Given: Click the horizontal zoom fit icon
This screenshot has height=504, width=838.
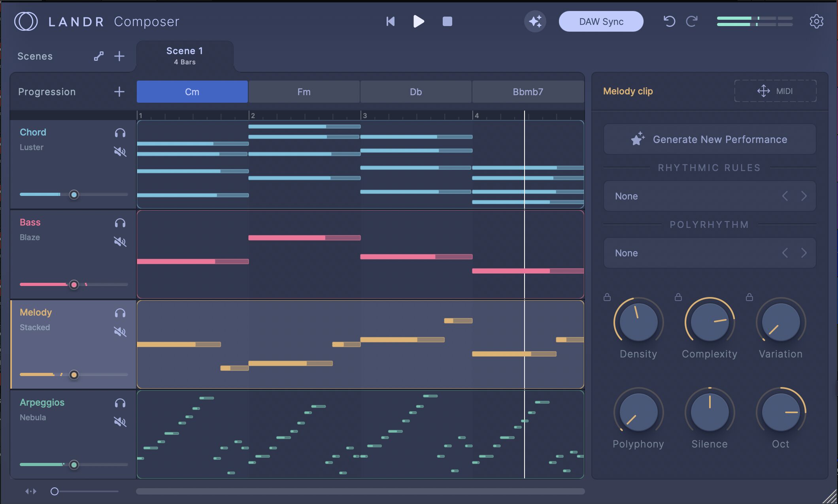Looking at the screenshot, I should point(31,491).
